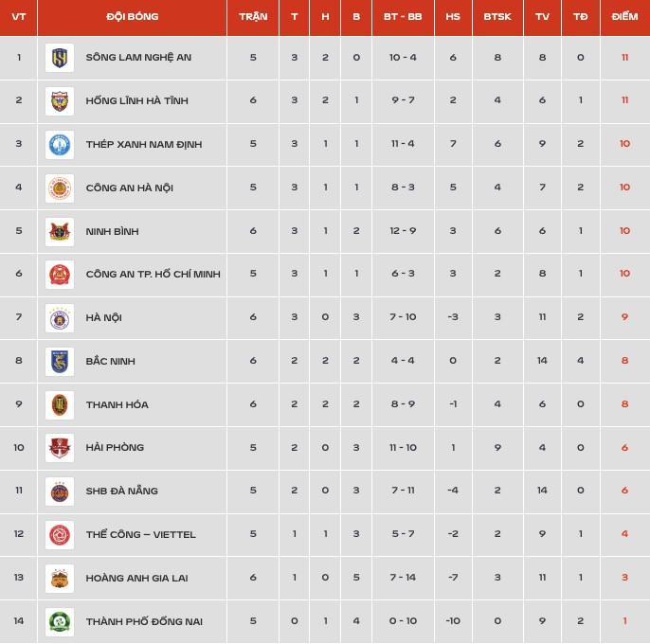This screenshot has height=644, width=650.
Task: Click the Thành Phố Đồng Nai green logo
Action: coord(60,621)
